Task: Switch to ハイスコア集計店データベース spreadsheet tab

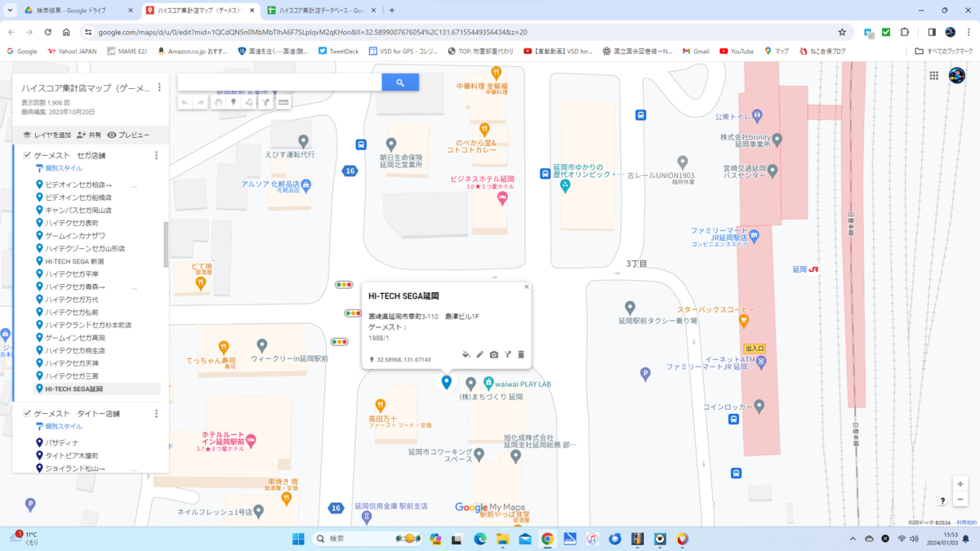Action: (x=322, y=10)
